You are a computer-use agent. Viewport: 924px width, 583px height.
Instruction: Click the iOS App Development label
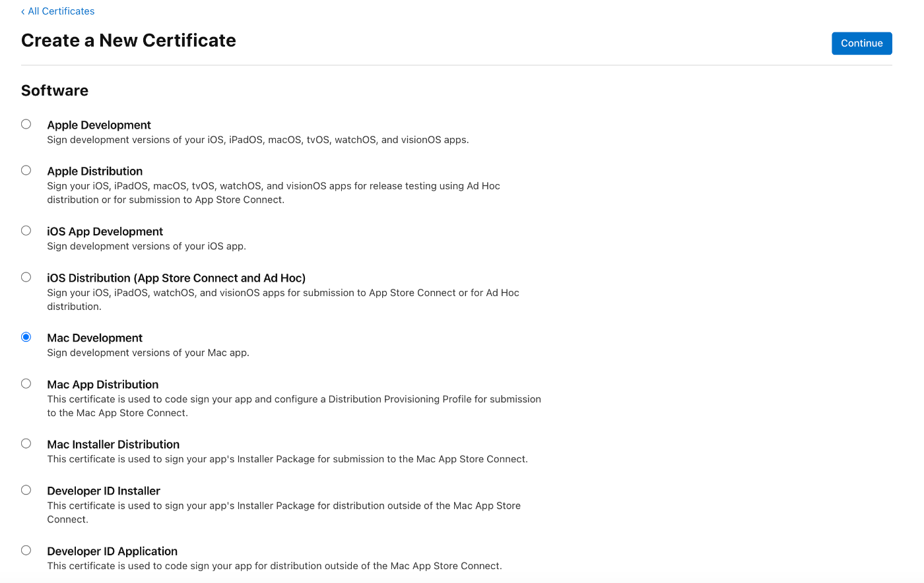click(x=105, y=231)
